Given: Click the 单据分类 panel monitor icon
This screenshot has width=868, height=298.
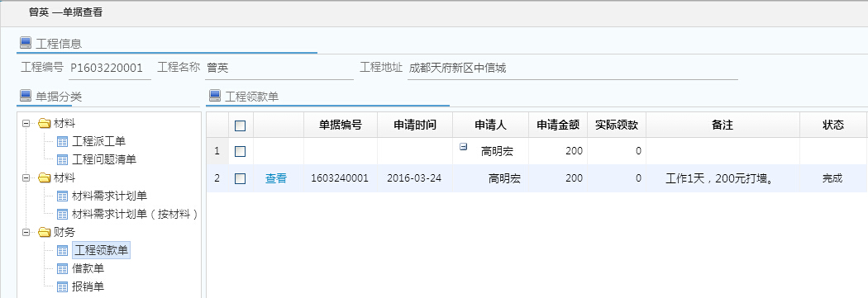Looking at the screenshot, I should (x=26, y=97).
